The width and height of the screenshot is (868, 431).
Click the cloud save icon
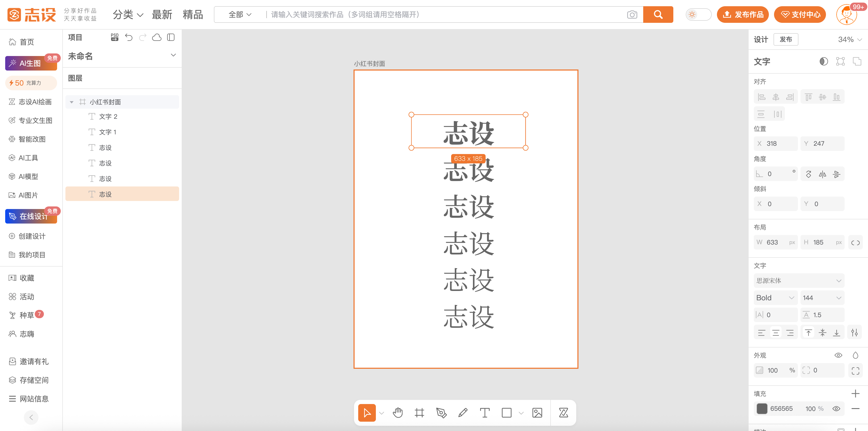(157, 37)
